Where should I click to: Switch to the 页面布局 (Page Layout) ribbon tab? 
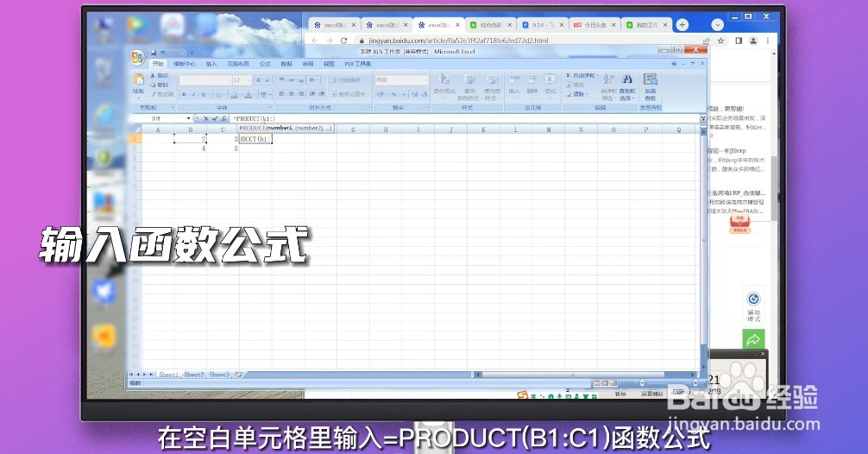point(238,64)
